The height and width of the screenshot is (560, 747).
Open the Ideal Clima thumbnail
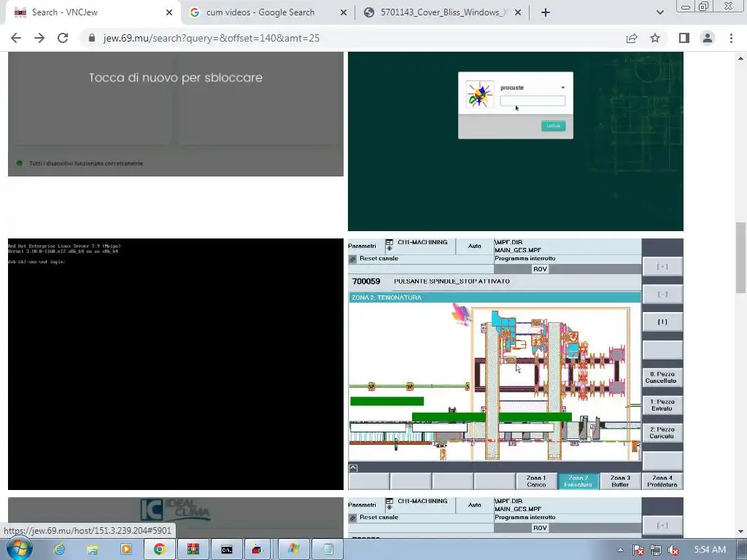point(176,518)
